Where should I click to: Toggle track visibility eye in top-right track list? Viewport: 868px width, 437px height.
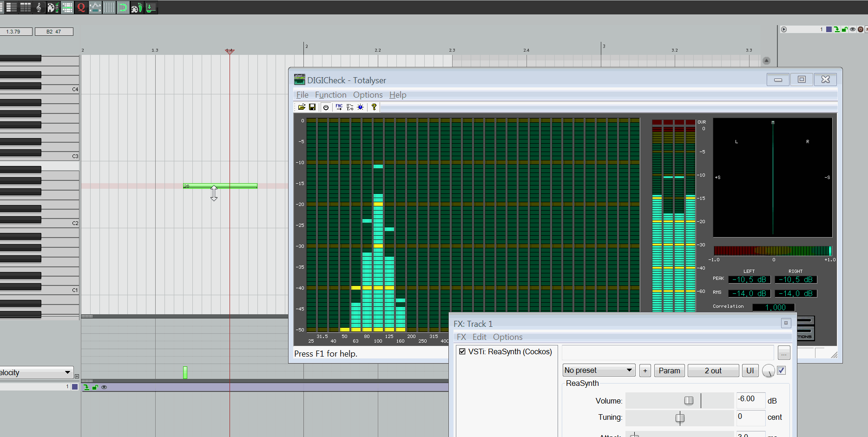tap(853, 29)
